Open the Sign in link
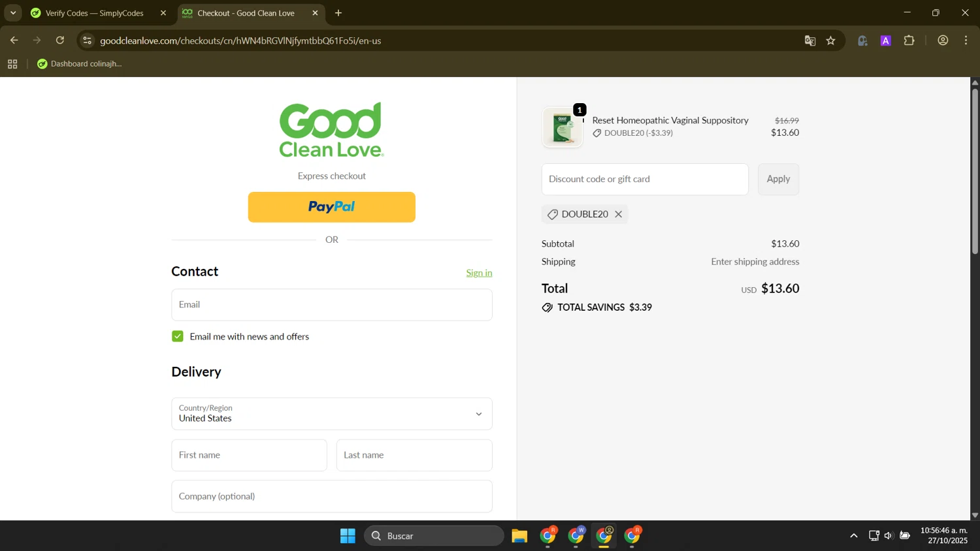The height and width of the screenshot is (551, 980). 479,273
